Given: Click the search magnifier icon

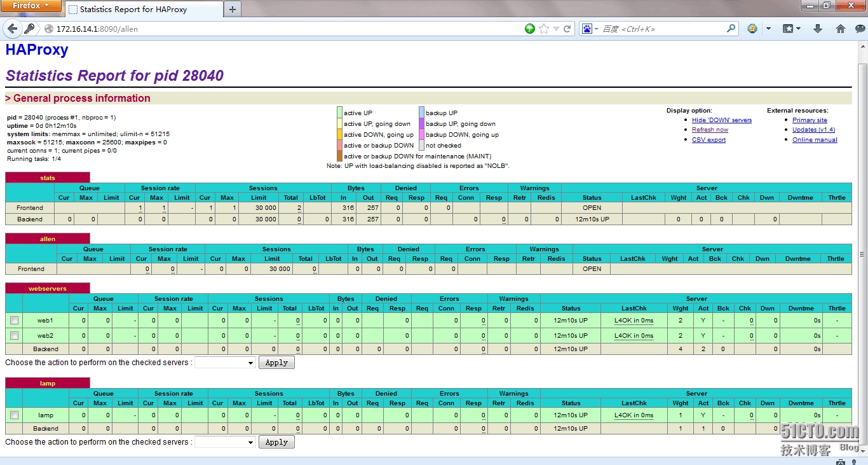Looking at the screenshot, I should tap(731, 29).
